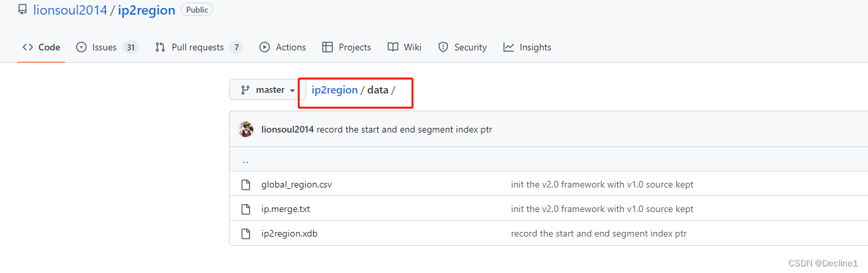Open the Security tab

[x=463, y=47]
